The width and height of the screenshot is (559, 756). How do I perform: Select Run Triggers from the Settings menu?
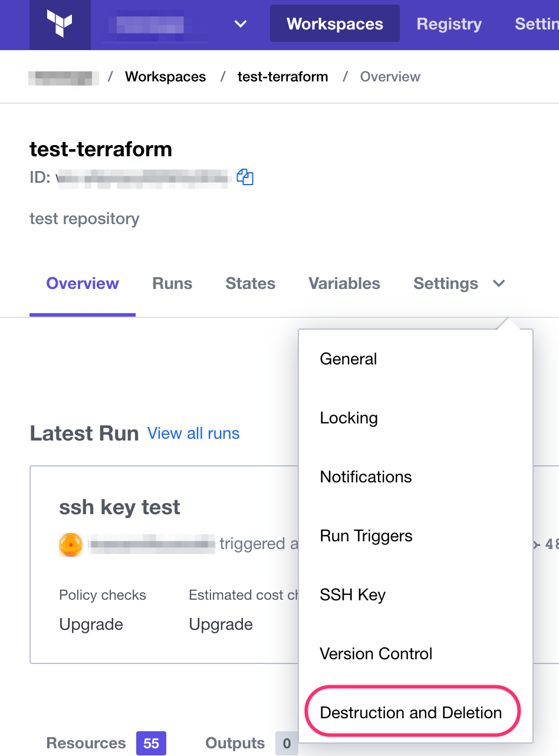click(416, 536)
